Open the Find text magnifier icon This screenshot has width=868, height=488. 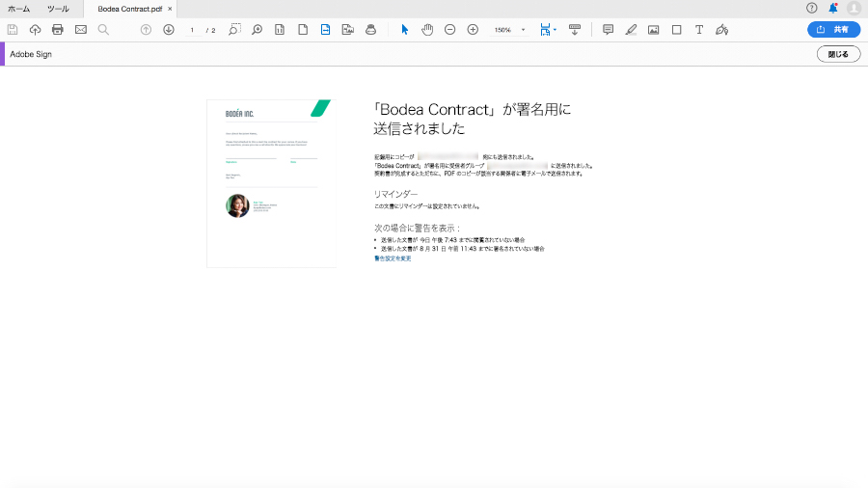103,30
